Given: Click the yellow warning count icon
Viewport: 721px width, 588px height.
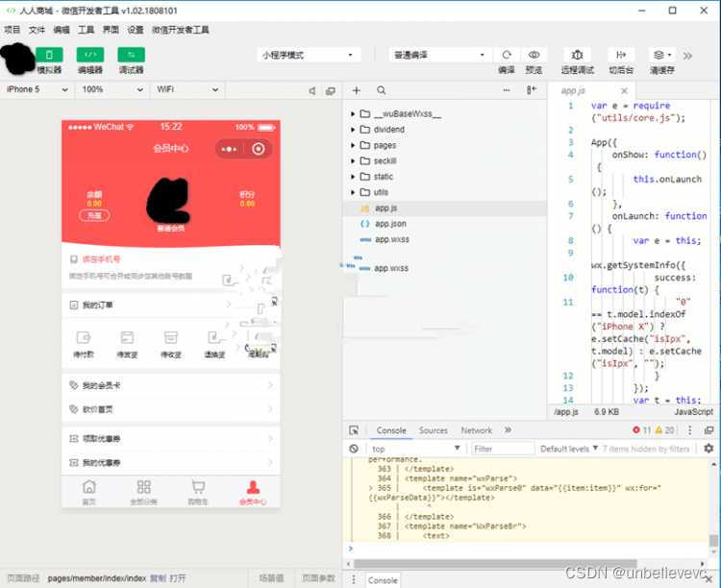Looking at the screenshot, I should coord(659,429).
